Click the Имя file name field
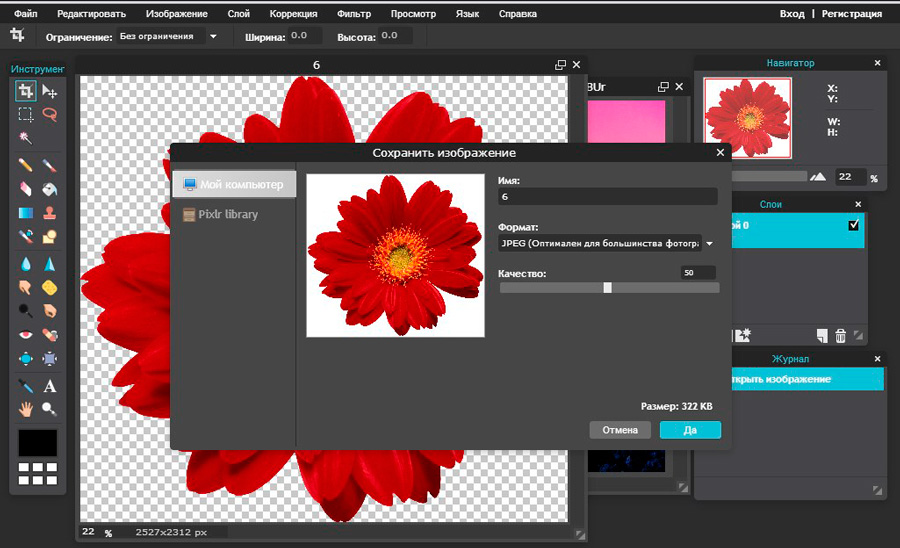 click(607, 198)
